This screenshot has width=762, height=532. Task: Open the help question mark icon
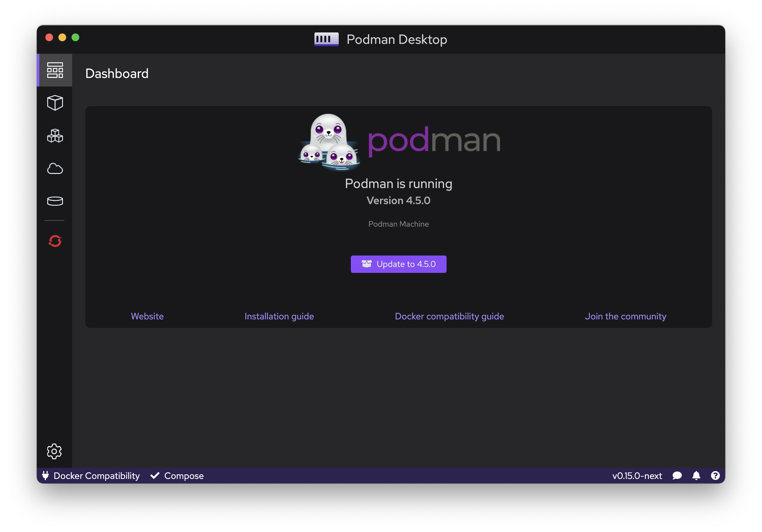[x=715, y=476]
